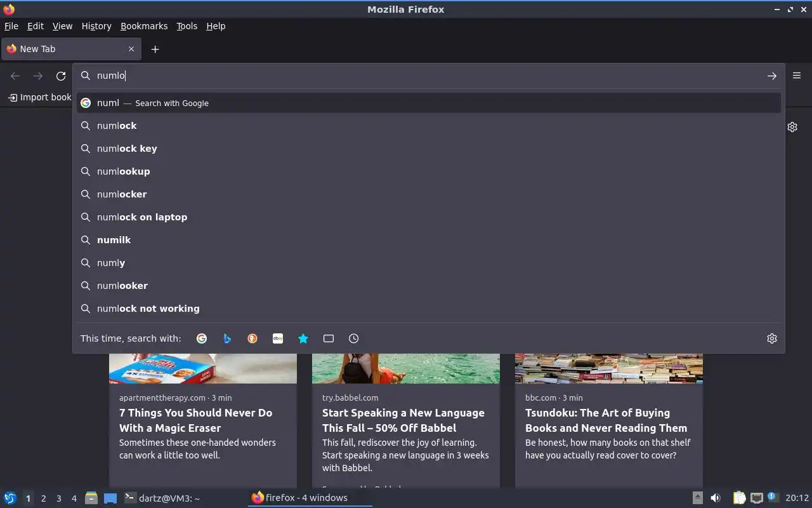Search bookmarks using the star icon
This screenshot has height=508, width=812.
click(303, 338)
